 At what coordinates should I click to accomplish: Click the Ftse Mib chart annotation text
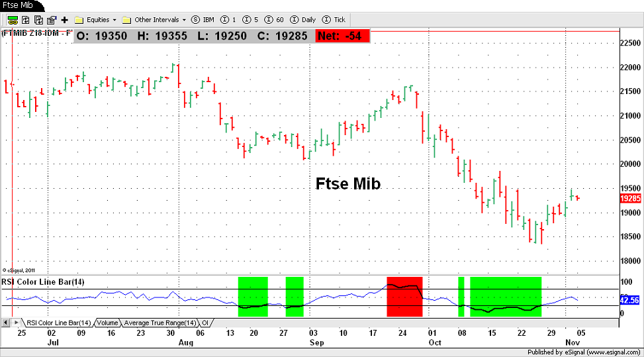click(x=348, y=183)
